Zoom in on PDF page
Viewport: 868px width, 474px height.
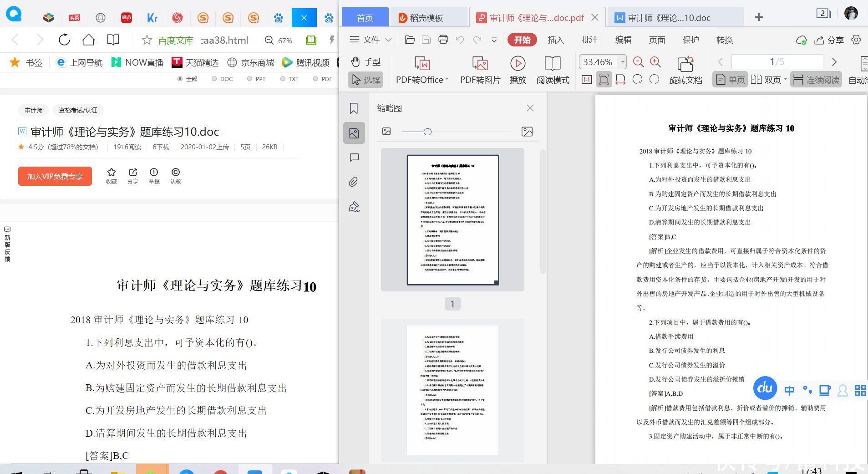point(655,62)
